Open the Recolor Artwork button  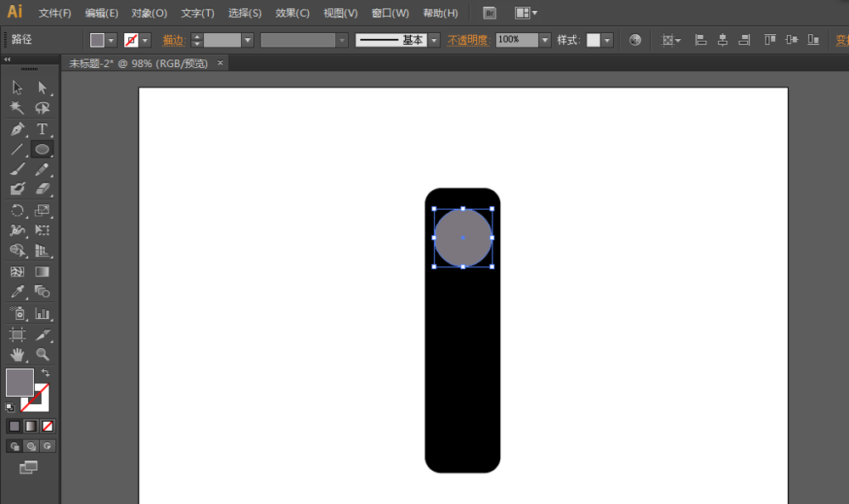(x=635, y=40)
